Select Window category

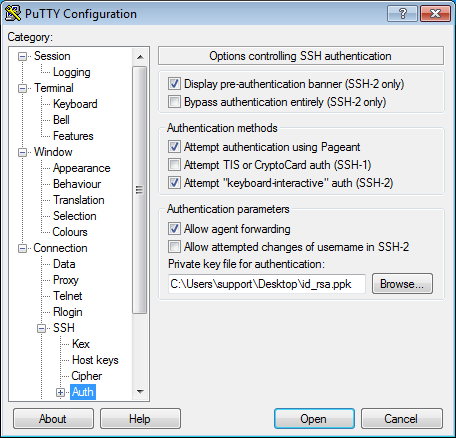(53, 152)
